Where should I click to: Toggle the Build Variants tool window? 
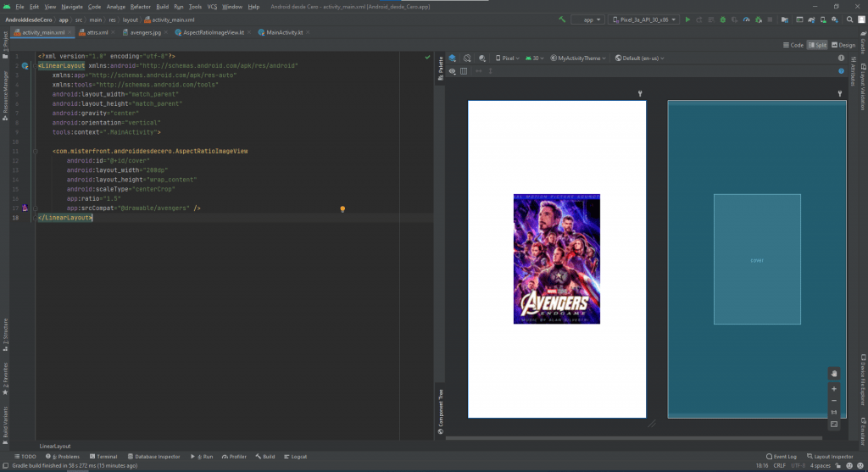point(5,425)
